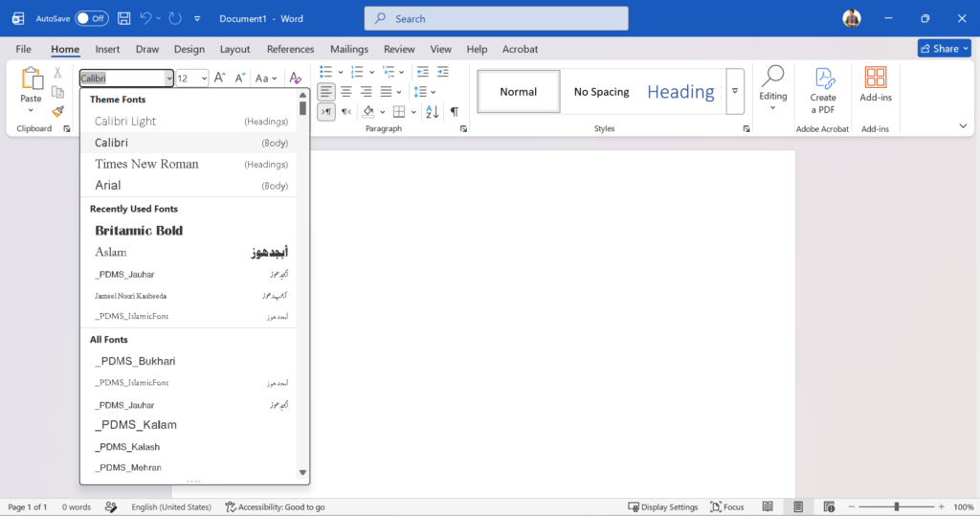Click Focus mode in status bar
This screenshot has height=516, width=980.
click(727, 506)
